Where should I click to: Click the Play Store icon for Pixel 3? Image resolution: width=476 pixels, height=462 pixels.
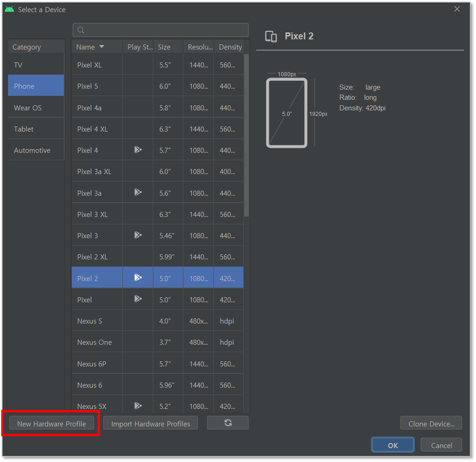coord(138,235)
